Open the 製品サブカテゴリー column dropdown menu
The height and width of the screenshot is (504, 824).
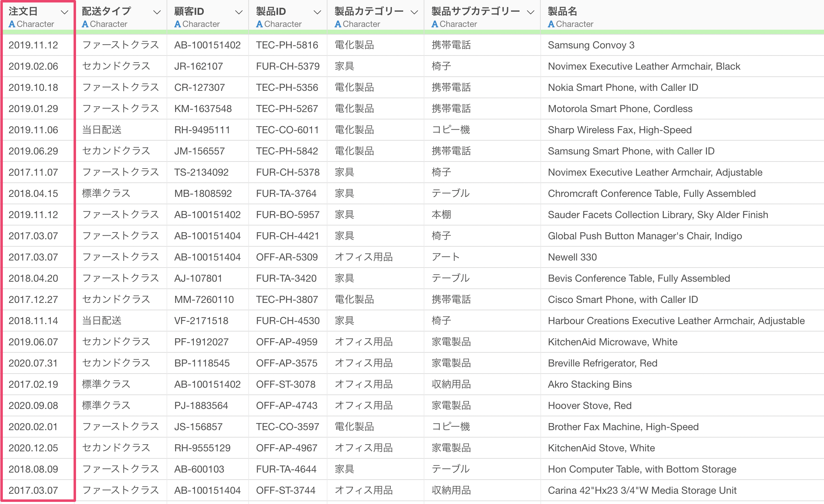point(530,12)
